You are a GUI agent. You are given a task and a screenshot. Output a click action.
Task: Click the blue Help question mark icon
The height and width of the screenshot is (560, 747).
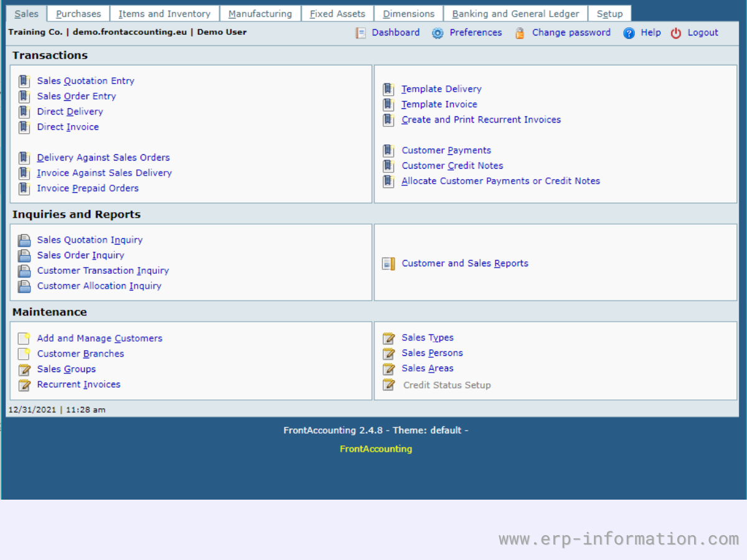[x=629, y=33]
